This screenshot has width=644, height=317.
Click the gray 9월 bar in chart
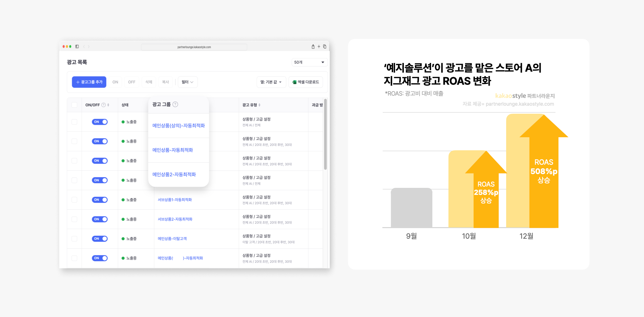(412, 208)
